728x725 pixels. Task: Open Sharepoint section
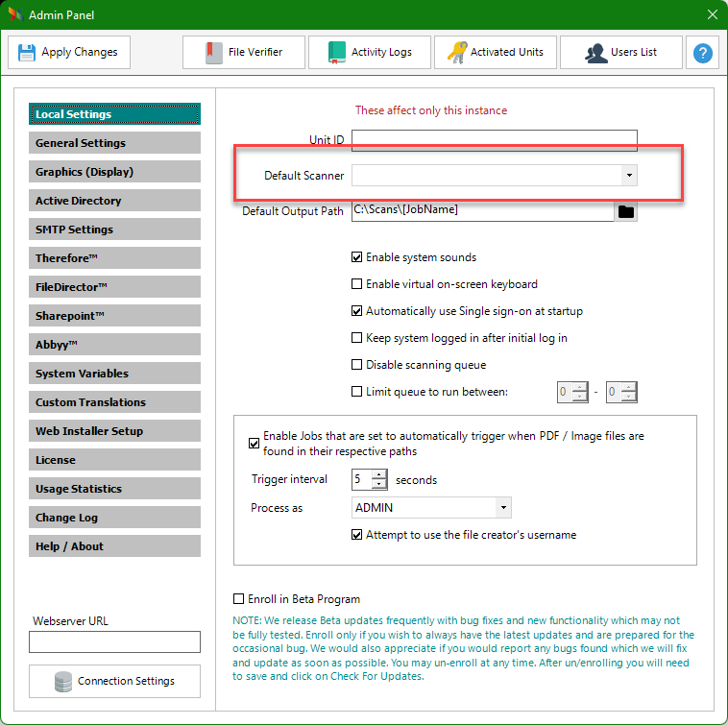coord(114,316)
